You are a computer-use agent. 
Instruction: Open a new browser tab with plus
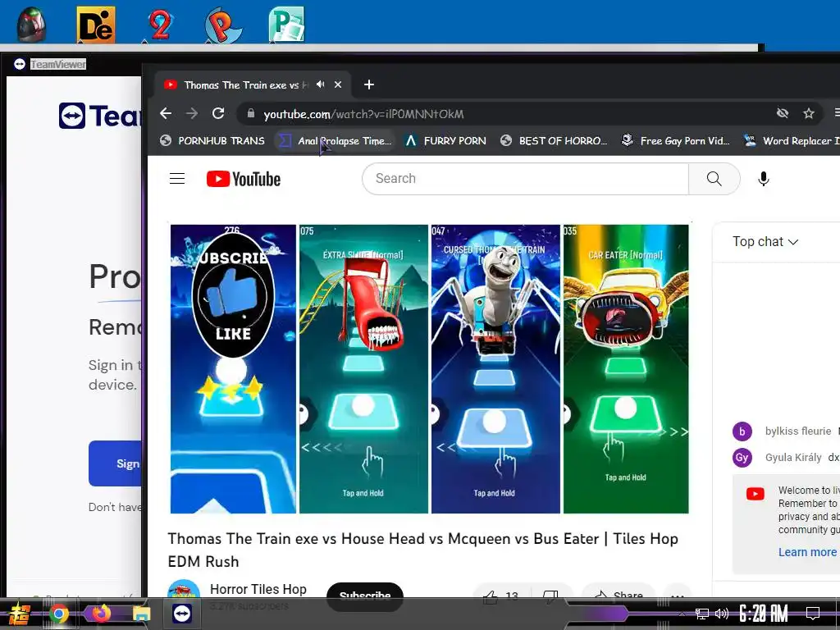point(368,84)
